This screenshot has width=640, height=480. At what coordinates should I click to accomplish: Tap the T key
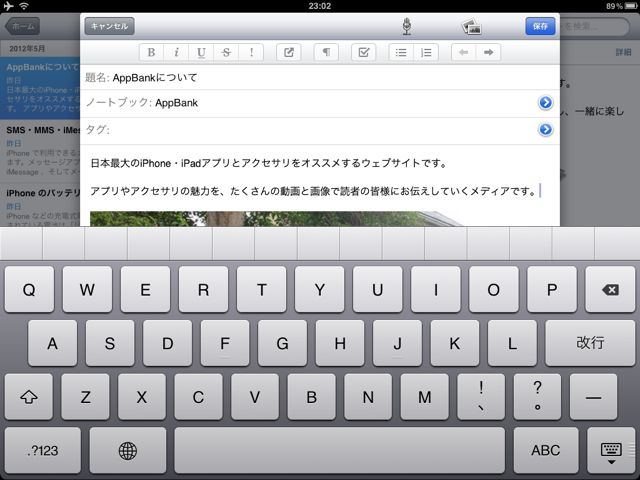point(261,289)
